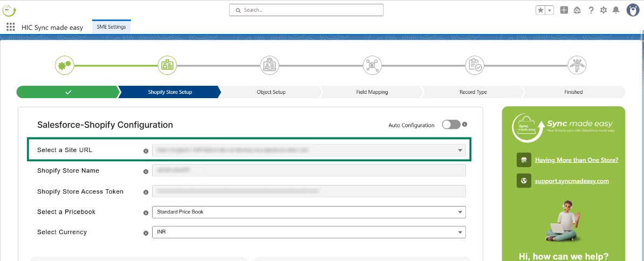Open the support.syncmadeeasy.com link
This screenshot has width=644, height=261.
[x=572, y=181]
